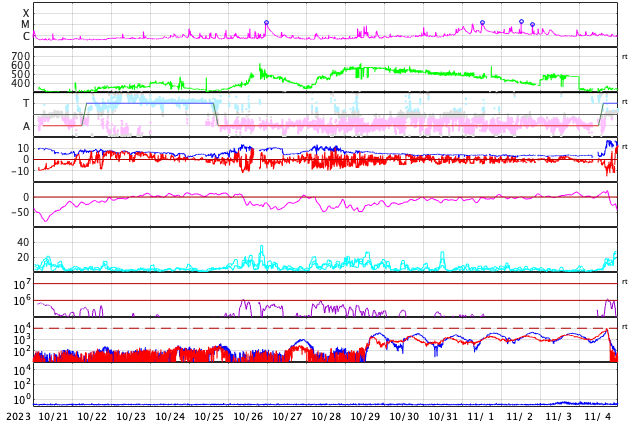
Task: Select the second, lower flare marker on 11/2
Action: (x=533, y=25)
